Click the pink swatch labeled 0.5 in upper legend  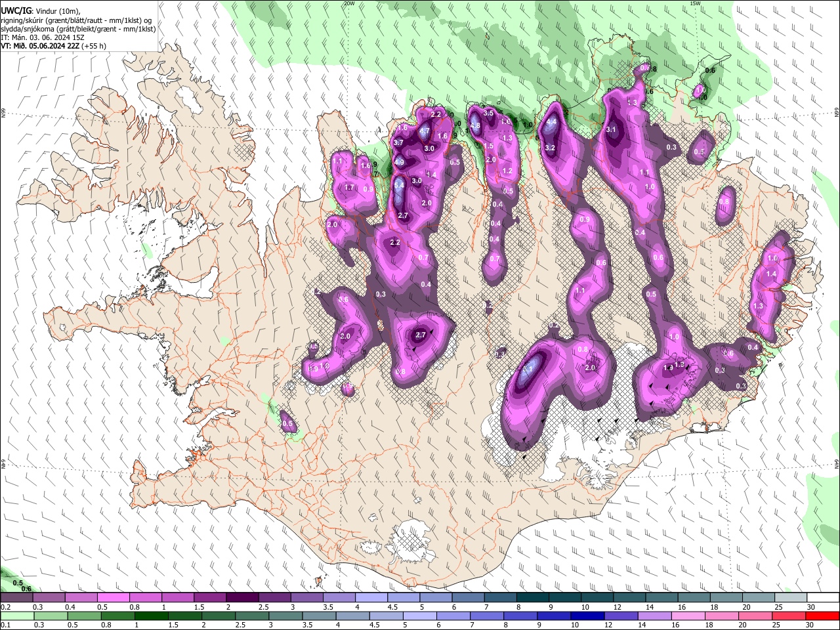click(113, 598)
